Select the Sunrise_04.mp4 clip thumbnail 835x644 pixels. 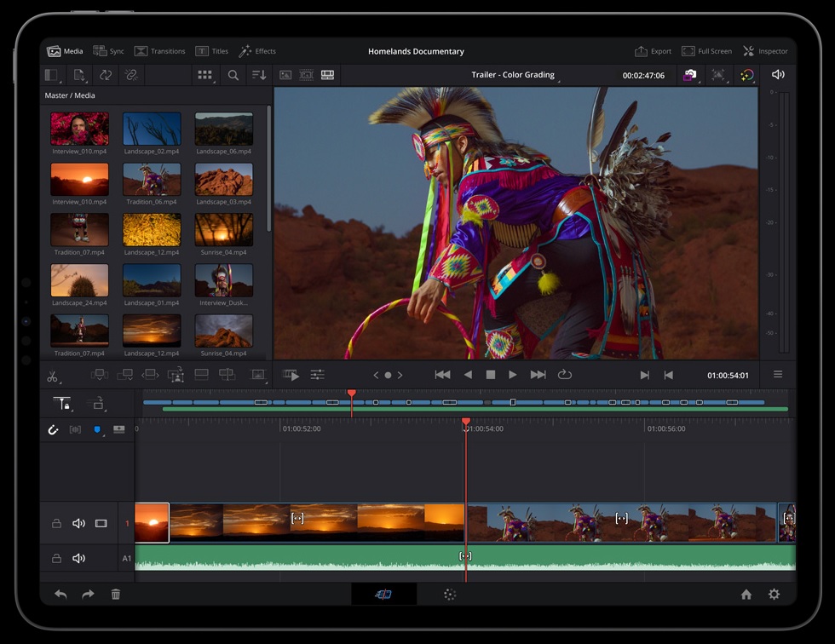[x=223, y=231]
